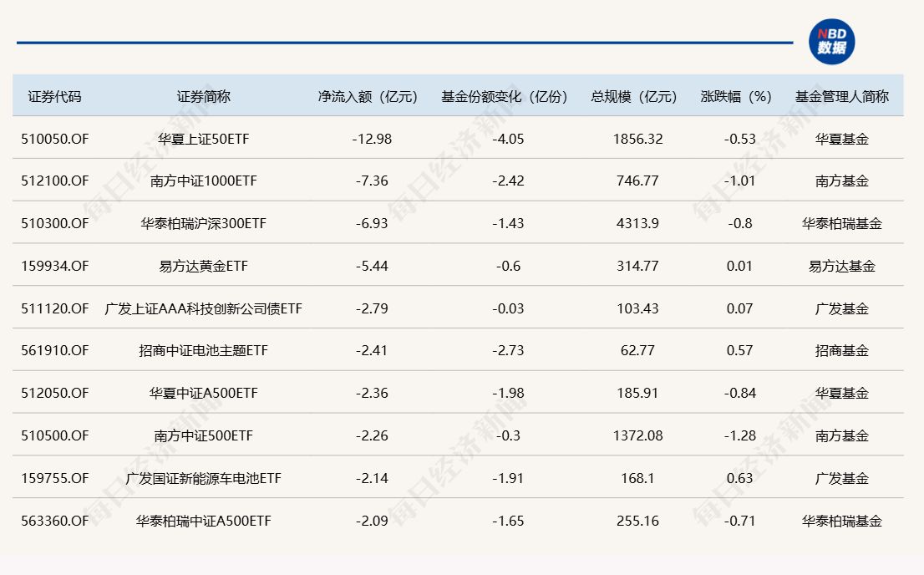
Task: Select the 华夏中证A500ETF fund name
Action: coord(203,394)
